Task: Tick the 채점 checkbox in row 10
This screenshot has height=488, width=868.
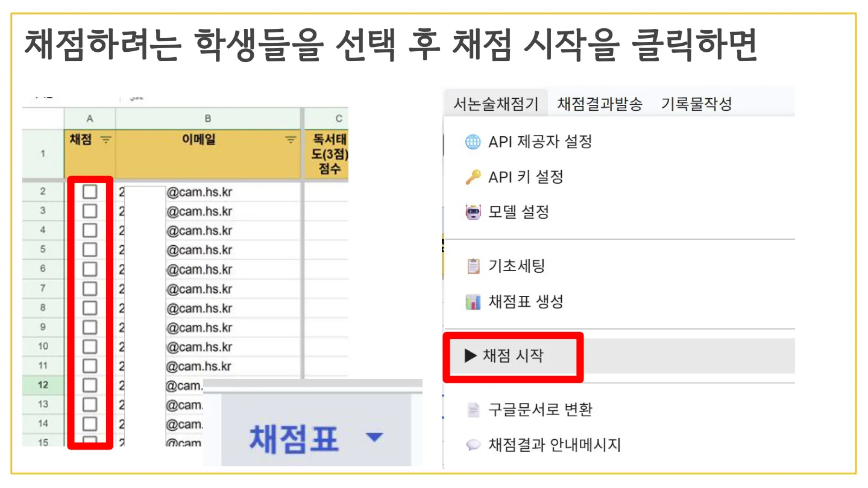Action: pyautogui.click(x=90, y=346)
